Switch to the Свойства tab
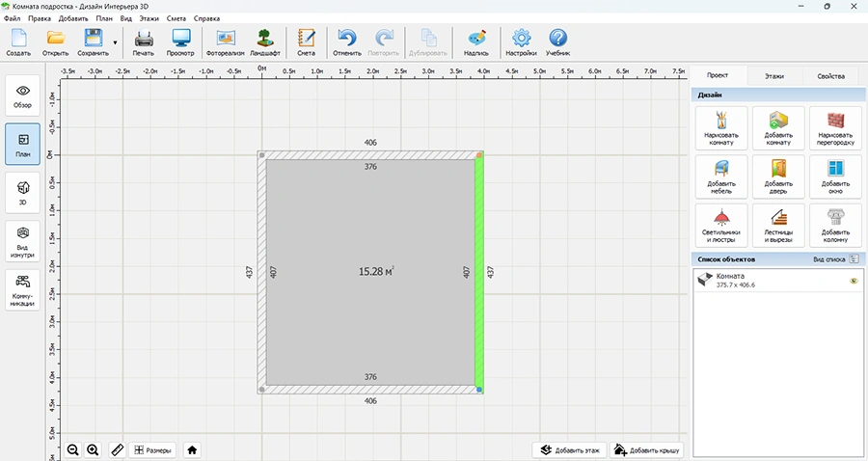868x461 pixels. 830,75
